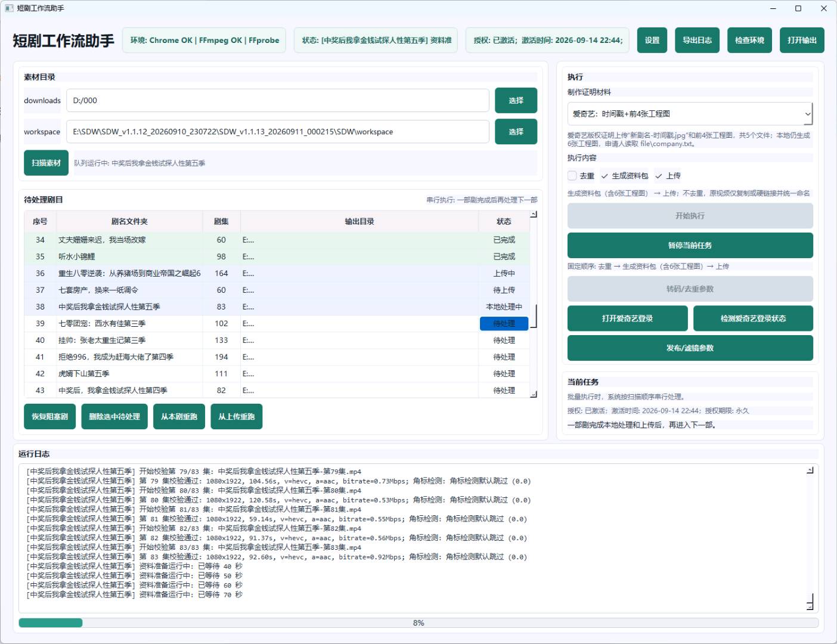Click the 打开爱奇艺登录 button
Image resolution: width=837 pixels, height=644 pixels.
(x=627, y=318)
